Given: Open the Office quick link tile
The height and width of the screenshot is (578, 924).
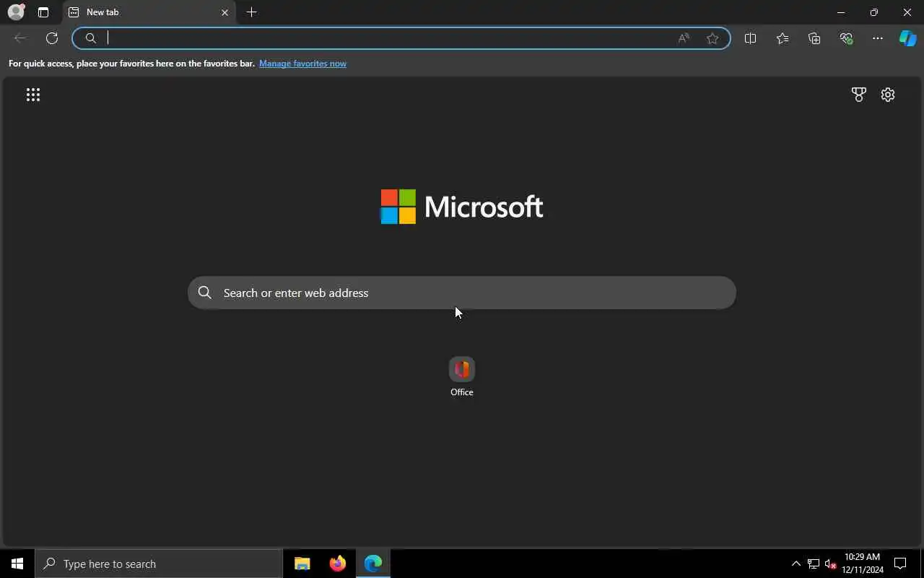Looking at the screenshot, I should [462, 369].
